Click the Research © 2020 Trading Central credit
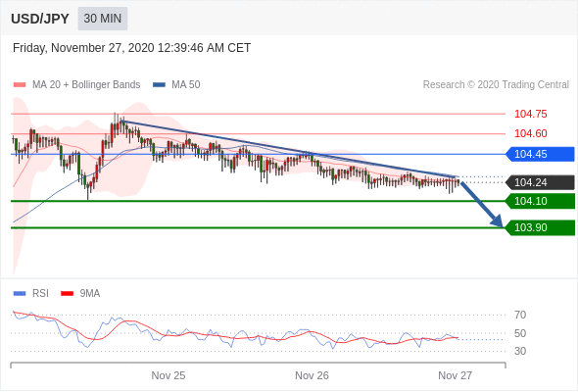 pyautogui.click(x=496, y=85)
